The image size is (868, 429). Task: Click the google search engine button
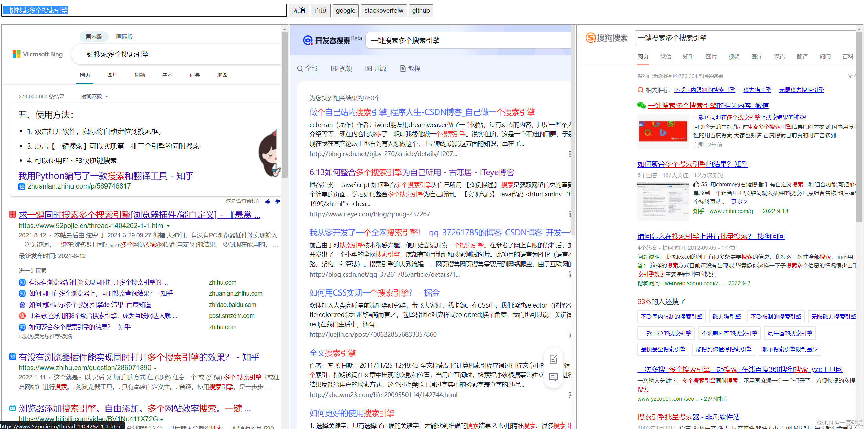346,11
